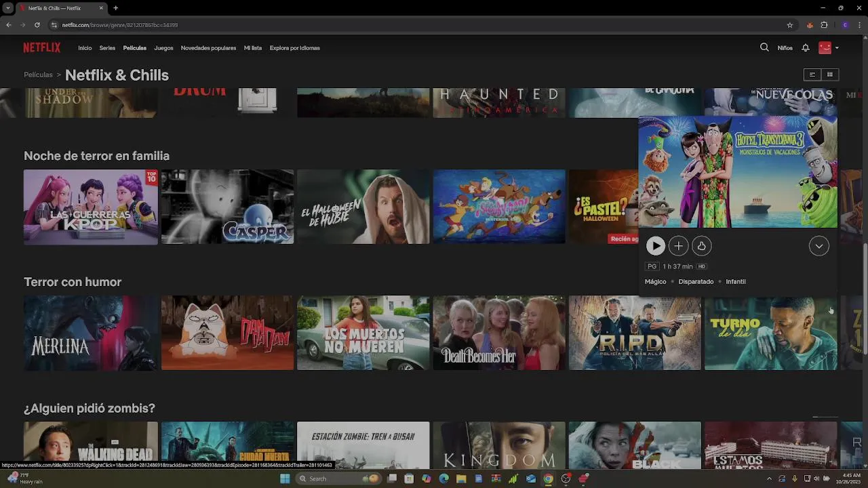Open the Turno de día card
The height and width of the screenshot is (488, 868).
[771, 333]
